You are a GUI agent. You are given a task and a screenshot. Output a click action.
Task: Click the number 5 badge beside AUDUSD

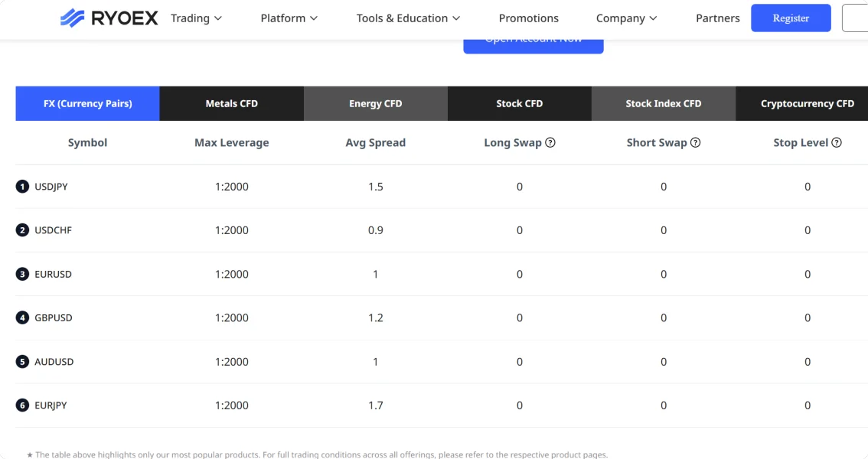pos(22,362)
